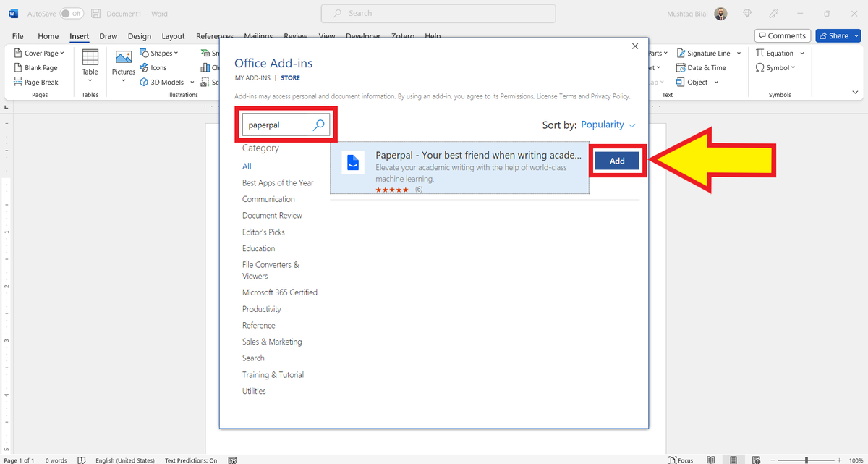Switch to the Home tab

(48, 36)
